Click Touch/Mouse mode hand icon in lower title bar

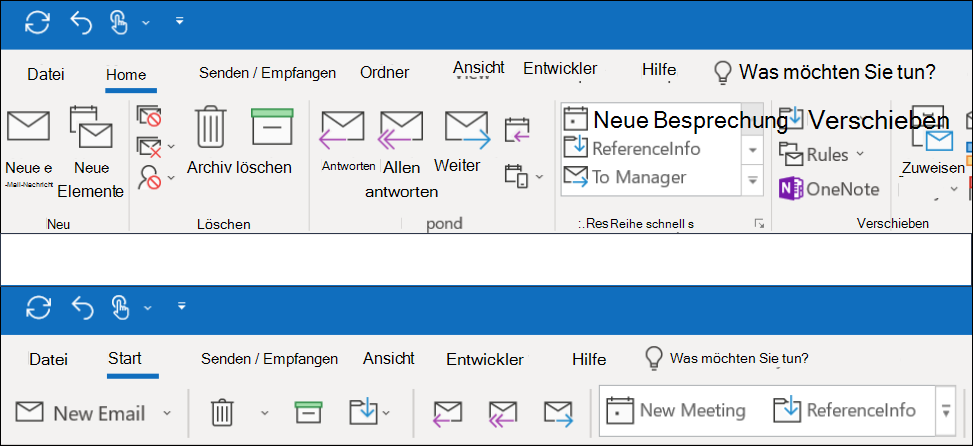click(120, 307)
